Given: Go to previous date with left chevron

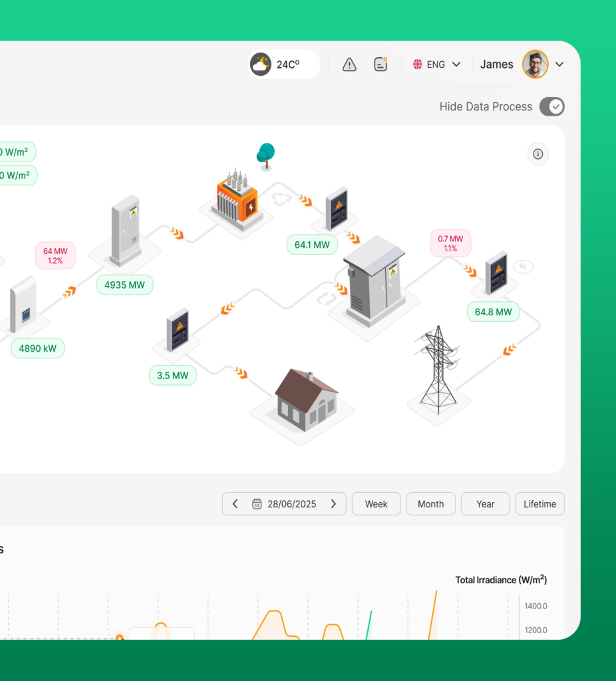Looking at the screenshot, I should click(x=235, y=504).
